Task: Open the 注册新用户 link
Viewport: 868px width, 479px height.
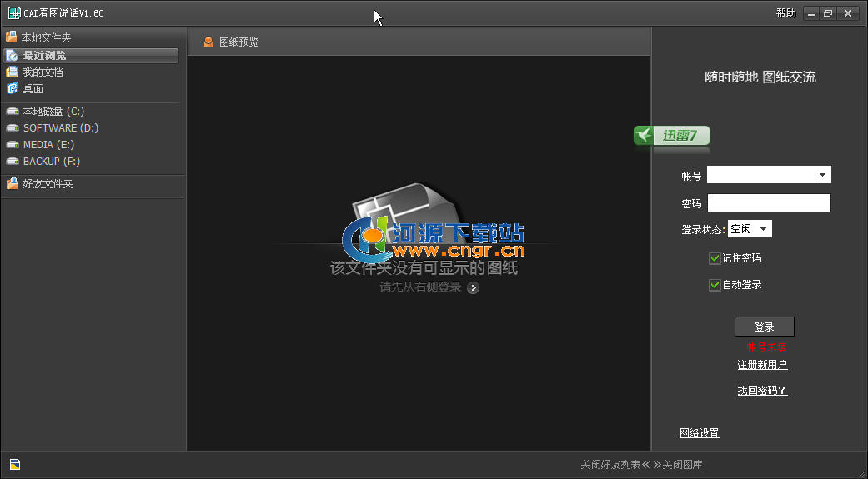Action: (762, 365)
